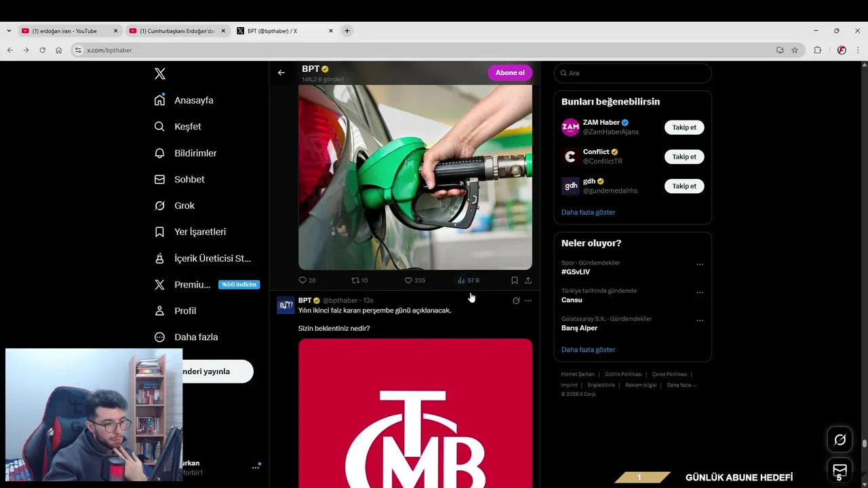Image resolution: width=868 pixels, height=488 pixels.
Task: Like the fuel pump post
Action: tap(414, 280)
